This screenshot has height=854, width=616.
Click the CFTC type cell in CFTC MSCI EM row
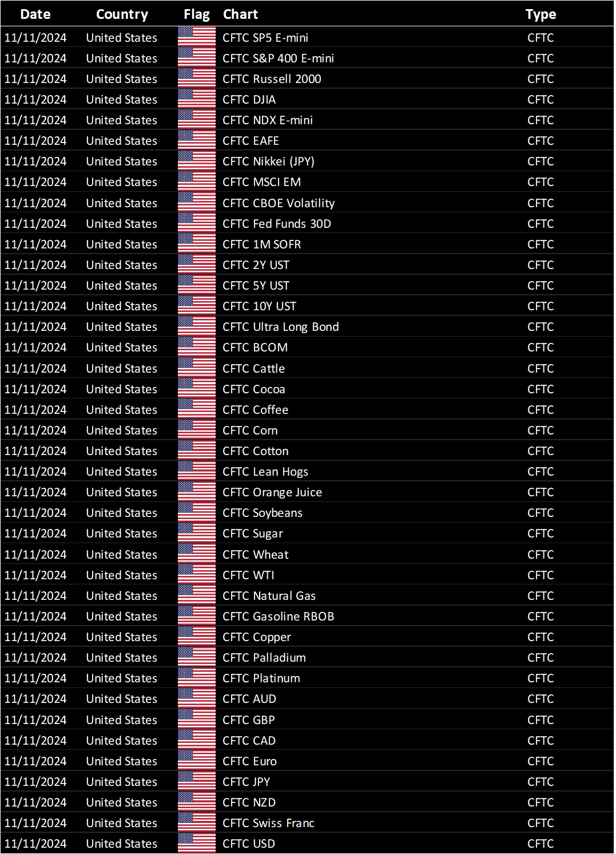coord(541,181)
